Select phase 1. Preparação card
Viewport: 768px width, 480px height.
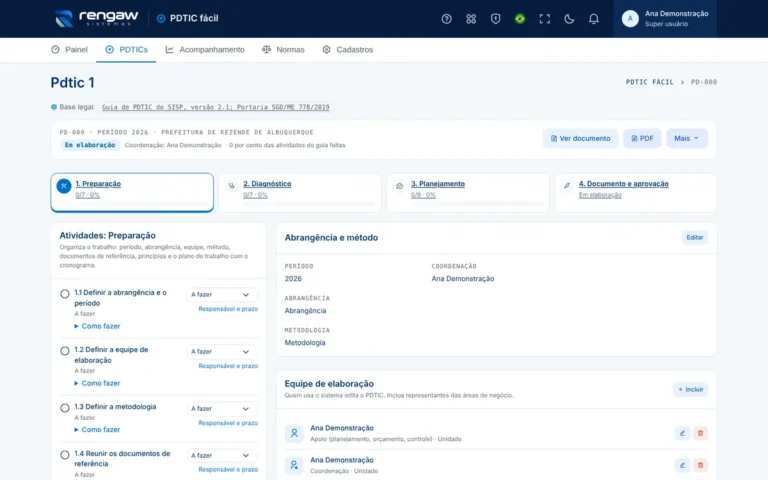132,192
